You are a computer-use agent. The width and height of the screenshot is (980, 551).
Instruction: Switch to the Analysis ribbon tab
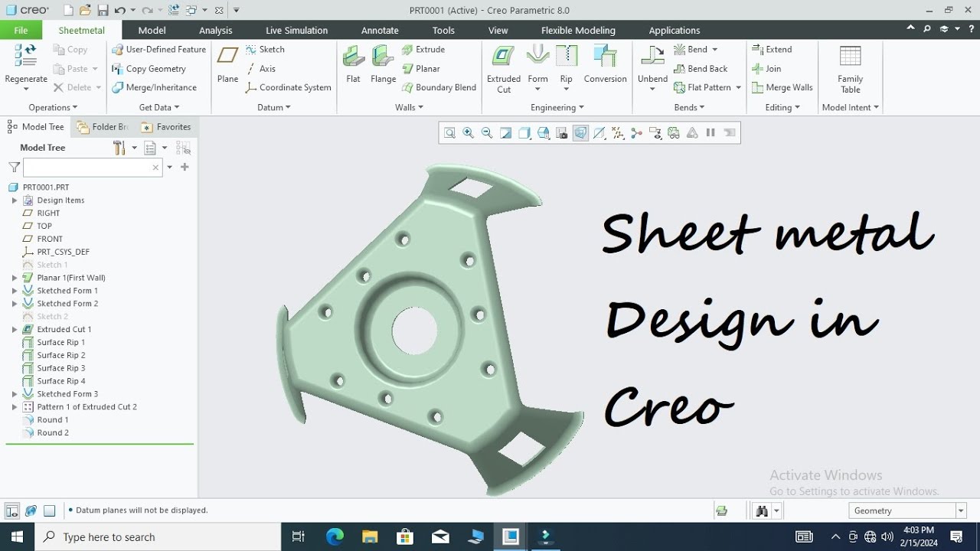pyautogui.click(x=215, y=31)
